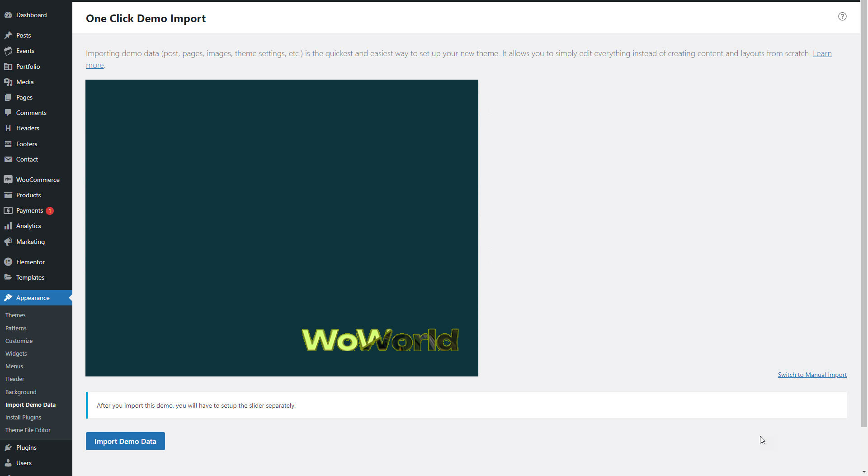This screenshot has height=476, width=868.
Task: Open the help question mark icon
Action: coord(842,16)
